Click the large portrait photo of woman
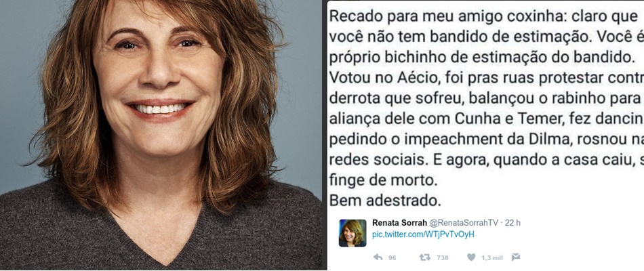 [x=161, y=135]
